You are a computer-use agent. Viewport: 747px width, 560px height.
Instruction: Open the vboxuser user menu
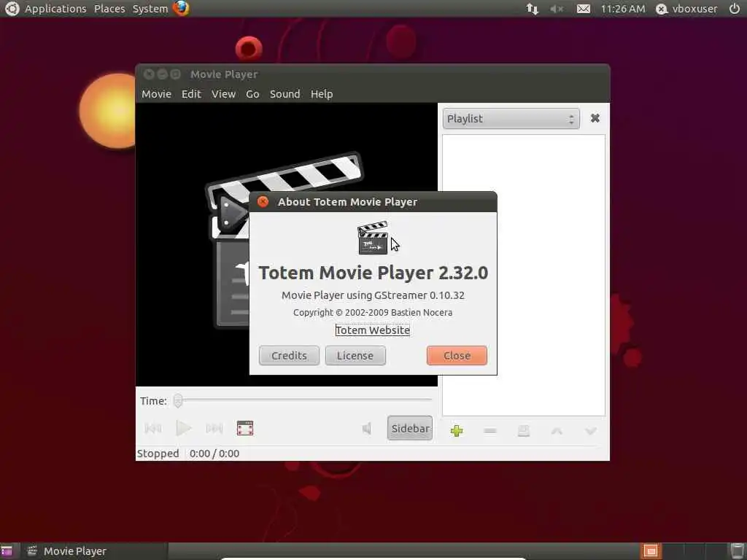(686, 9)
